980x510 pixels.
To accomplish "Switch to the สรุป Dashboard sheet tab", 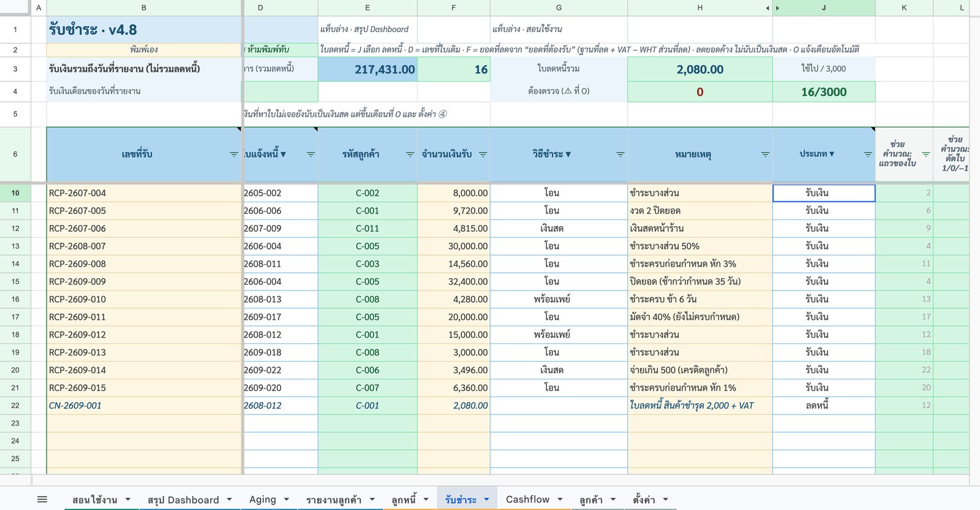I will click(x=183, y=500).
